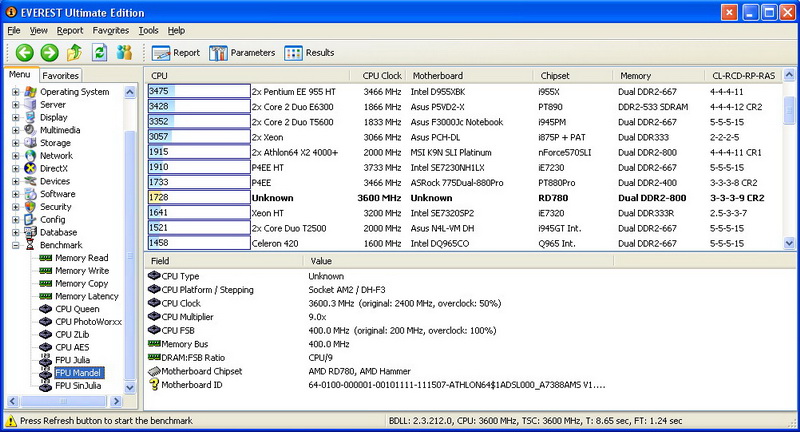Open the File menu
800x432 pixels.
(14, 31)
